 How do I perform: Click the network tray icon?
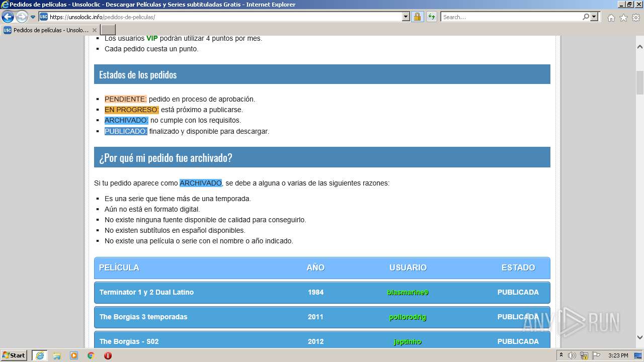point(584,355)
